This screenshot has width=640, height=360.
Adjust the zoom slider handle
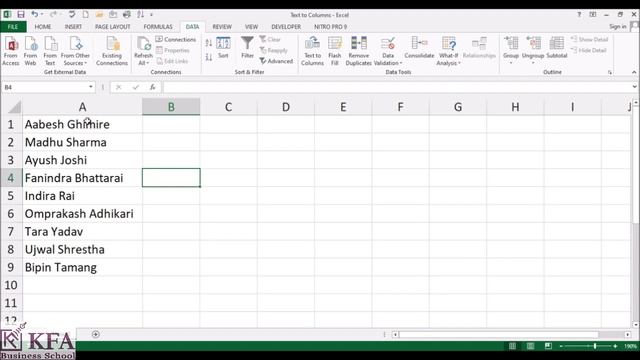coord(595,346)
